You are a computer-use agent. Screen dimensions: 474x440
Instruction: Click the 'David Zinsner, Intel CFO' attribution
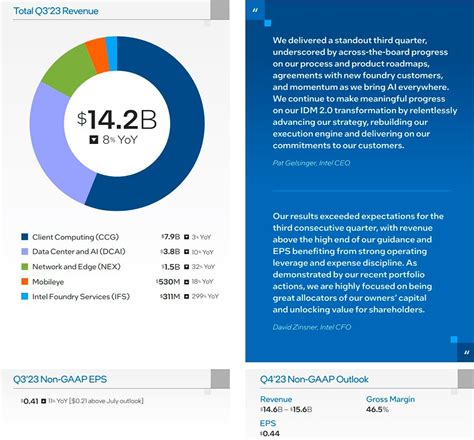click(x=312, y=327)
